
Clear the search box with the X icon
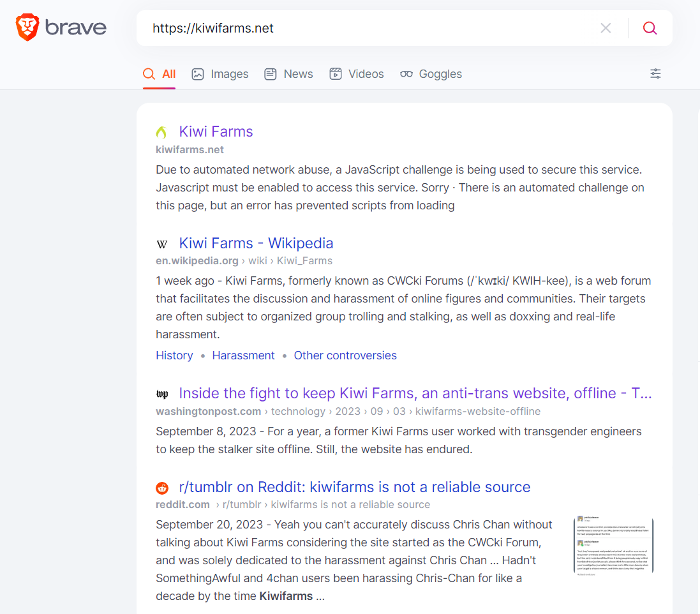(606, 28)
